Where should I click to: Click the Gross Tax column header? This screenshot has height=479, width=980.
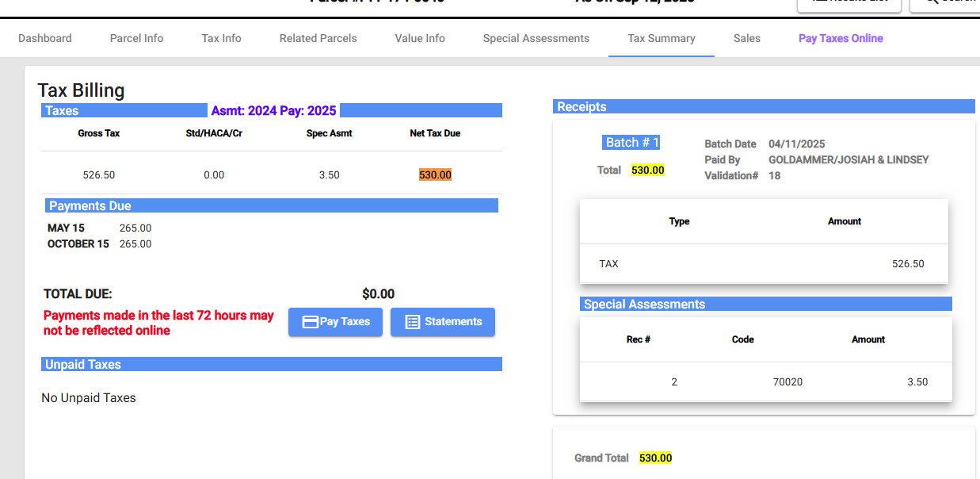[x=99, y=133]
